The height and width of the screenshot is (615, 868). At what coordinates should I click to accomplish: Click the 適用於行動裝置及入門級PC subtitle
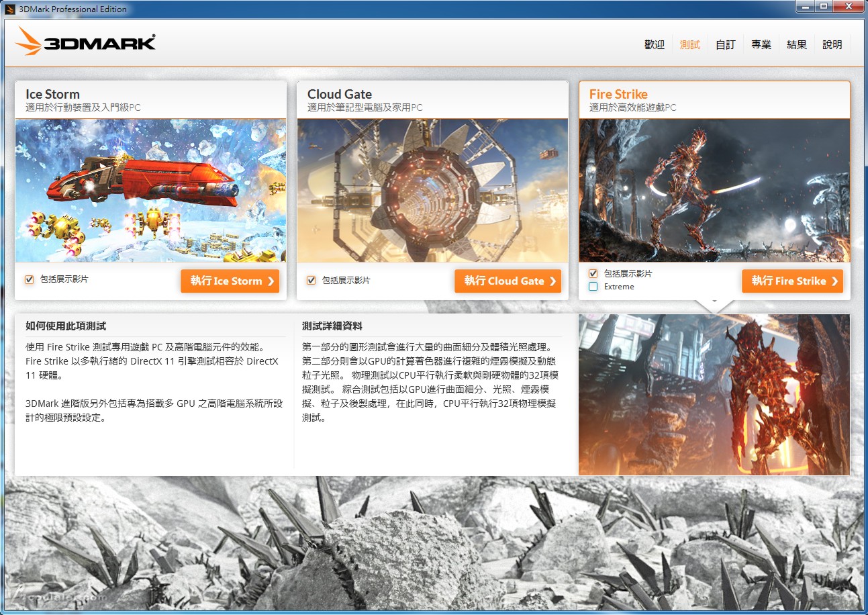click(83, 107)
